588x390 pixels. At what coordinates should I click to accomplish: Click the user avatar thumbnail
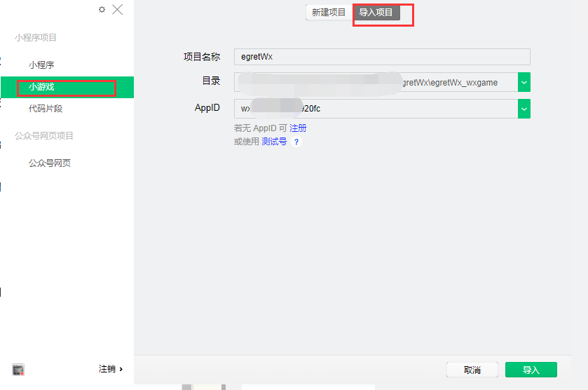pos(18,370)
